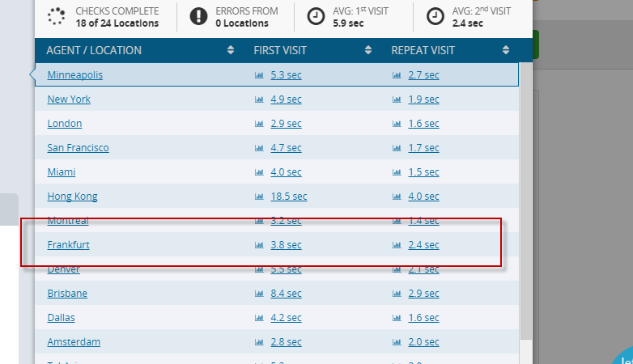Open the Dallas location link
This screenshot has width=633, height=364.
tap(61, 318)
